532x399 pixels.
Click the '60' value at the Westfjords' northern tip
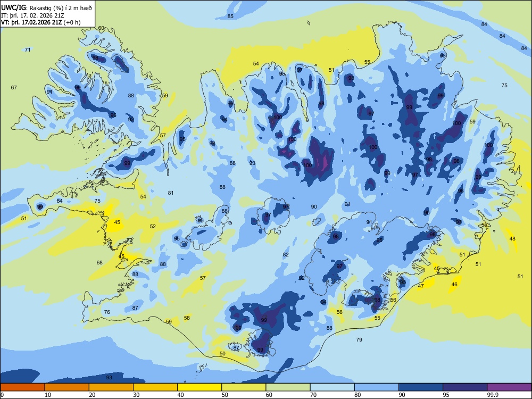(x=101, y=28)
